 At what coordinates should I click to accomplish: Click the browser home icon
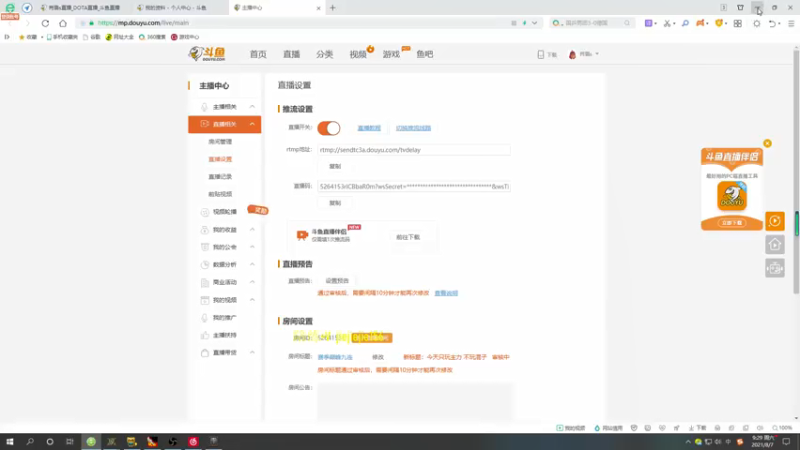(x=63, y=23)
